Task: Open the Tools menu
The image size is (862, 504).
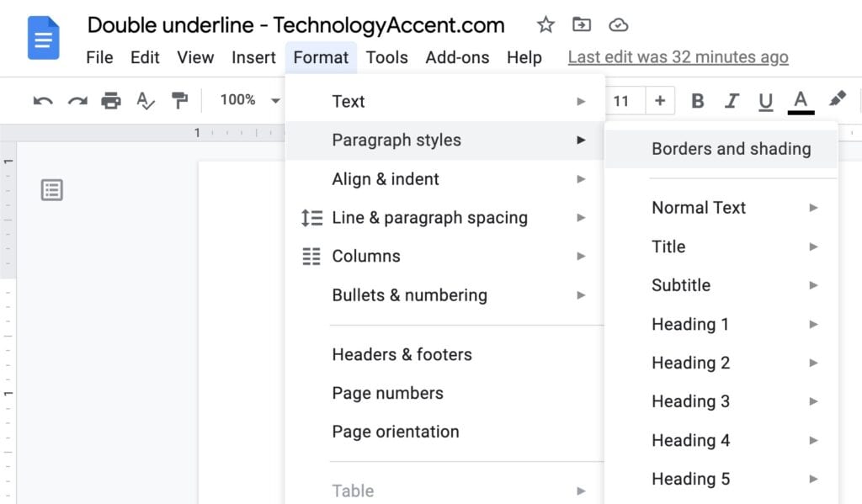Action: coord(387,57)
